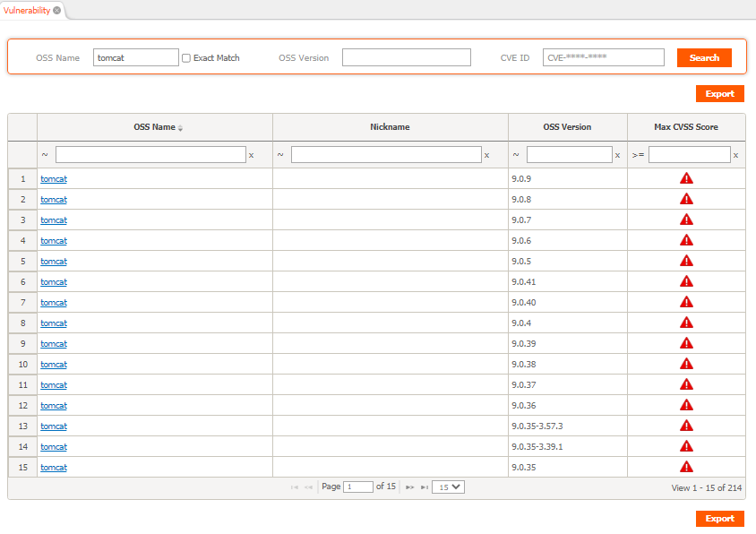Clear the Max CVSS Score filter
This screenshot has width=756, height=534.
coord(735,155)
